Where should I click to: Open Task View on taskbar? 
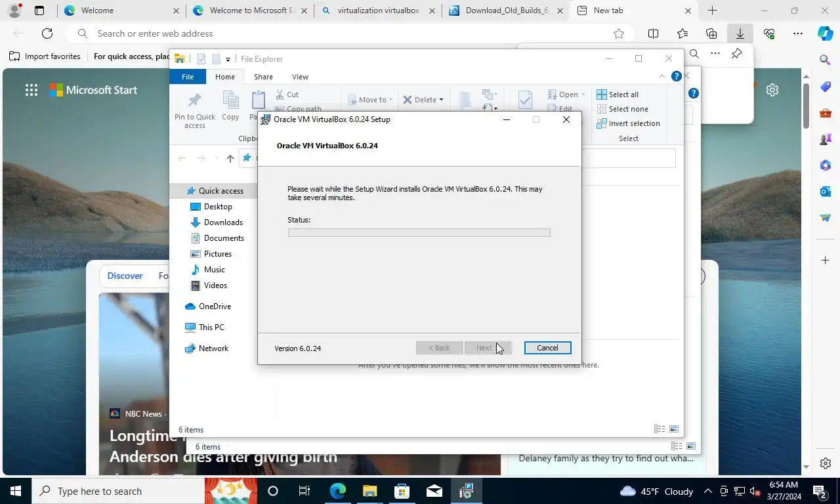coord(304,491)
